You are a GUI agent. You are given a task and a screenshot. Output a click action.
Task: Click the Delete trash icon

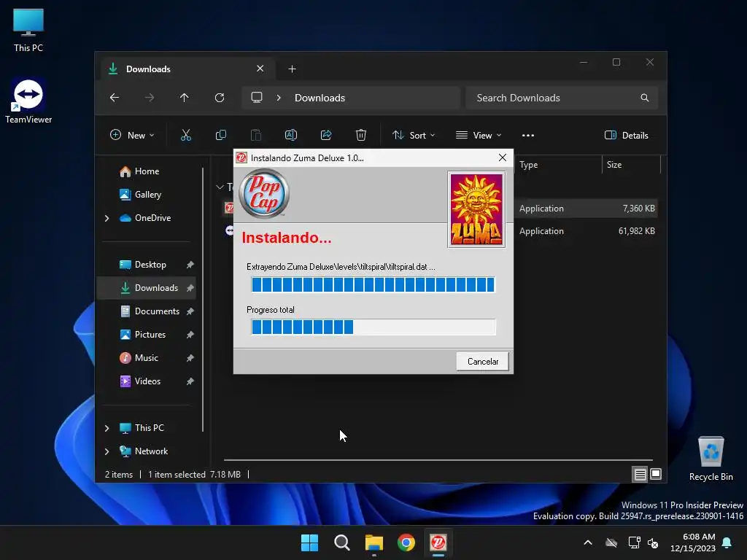coord(361,135)
